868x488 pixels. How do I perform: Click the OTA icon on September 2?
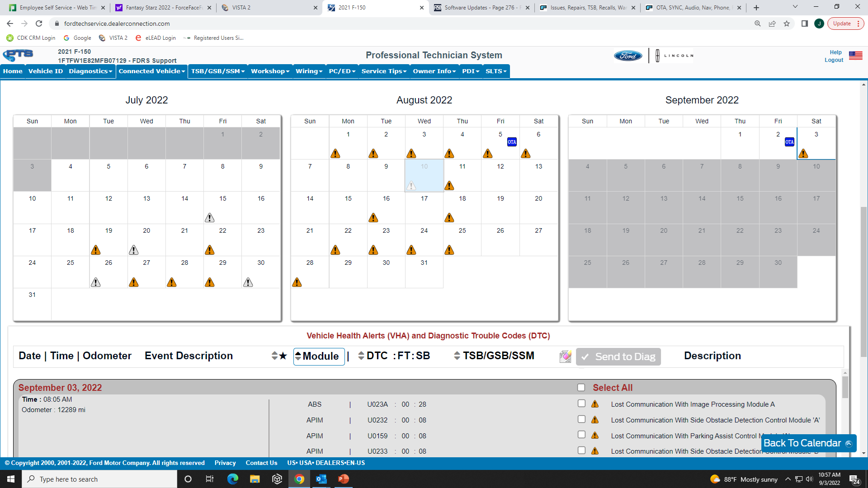coord(790,142)
